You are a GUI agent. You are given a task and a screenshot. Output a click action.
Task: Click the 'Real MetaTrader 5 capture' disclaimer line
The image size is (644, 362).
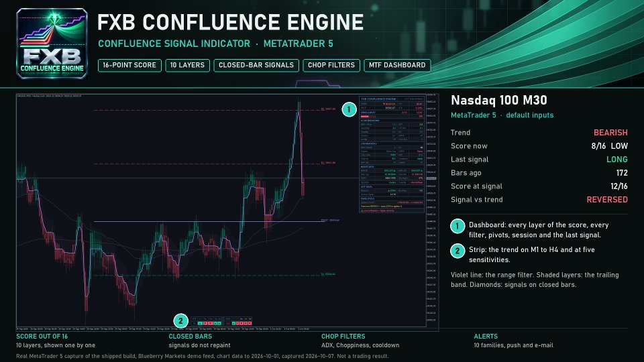point(202,356)
